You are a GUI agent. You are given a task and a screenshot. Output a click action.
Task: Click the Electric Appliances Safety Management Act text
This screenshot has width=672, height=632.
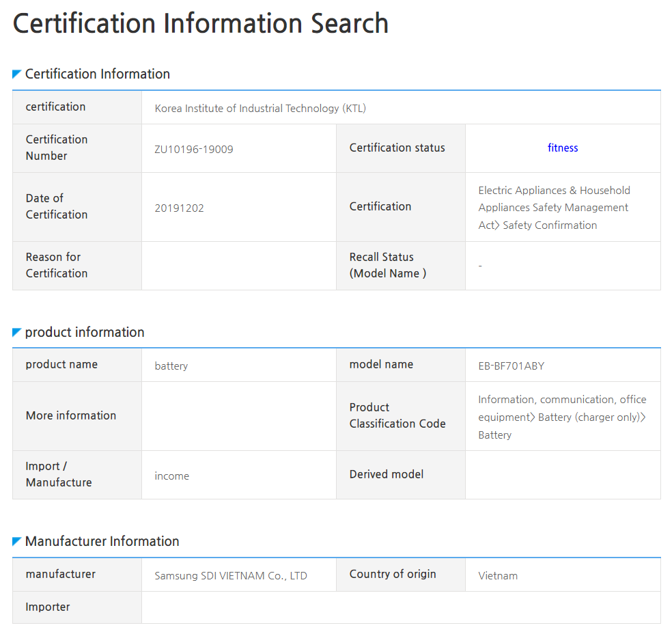pos(554,208)
